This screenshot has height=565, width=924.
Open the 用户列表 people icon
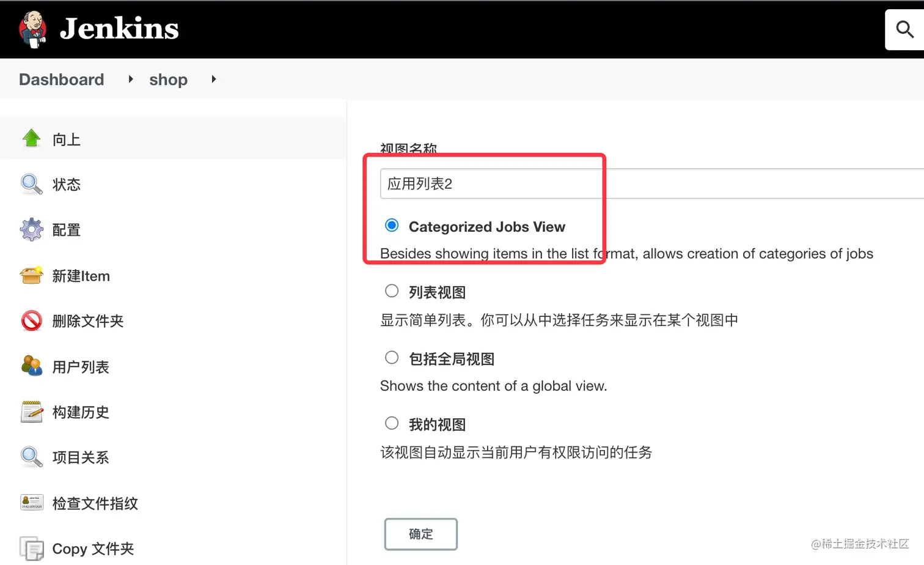point(32,366)
